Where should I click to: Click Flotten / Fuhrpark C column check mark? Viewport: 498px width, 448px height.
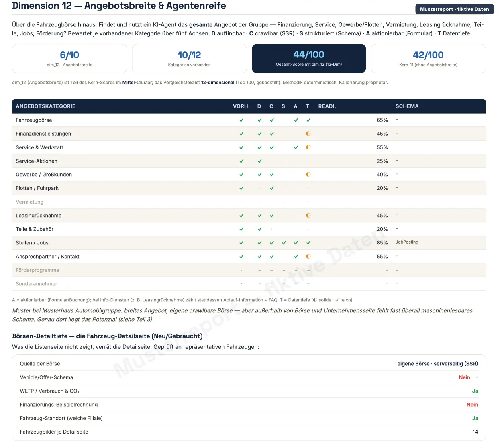[x=272, y=188]
